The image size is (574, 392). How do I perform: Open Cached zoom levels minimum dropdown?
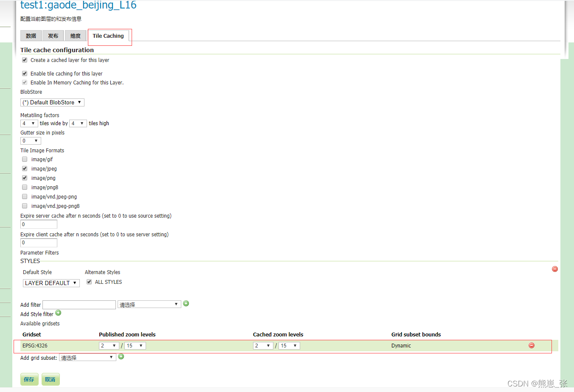pos(263,346)
